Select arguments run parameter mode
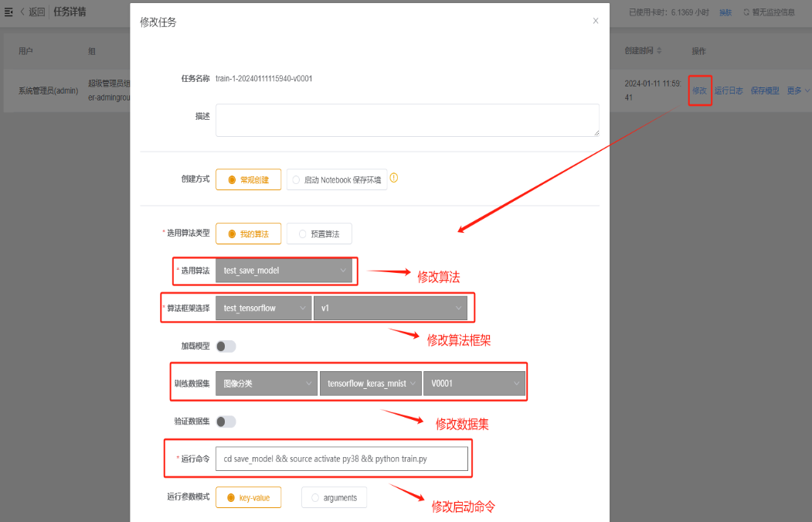Screen dimensions: 812x522 (334, 497)
